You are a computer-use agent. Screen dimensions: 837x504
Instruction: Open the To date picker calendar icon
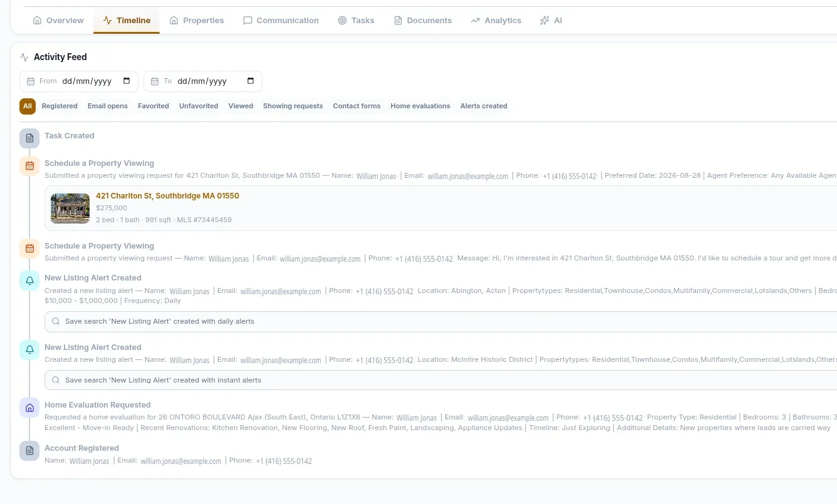coord(251,81)
